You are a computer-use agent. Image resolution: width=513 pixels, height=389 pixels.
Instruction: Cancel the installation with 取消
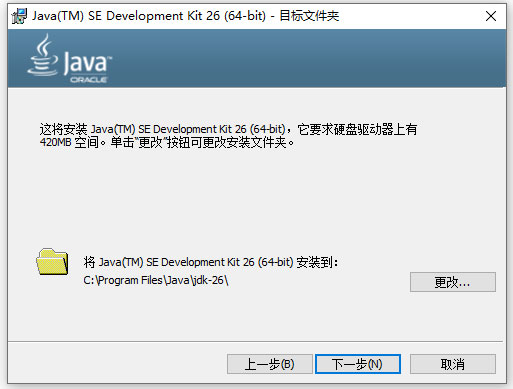click(453, 364)
